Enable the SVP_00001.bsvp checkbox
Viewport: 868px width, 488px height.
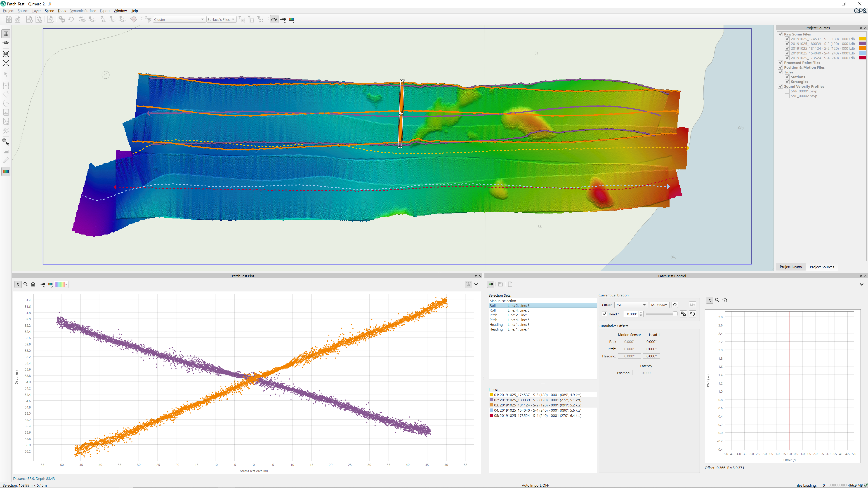point(787,91)
